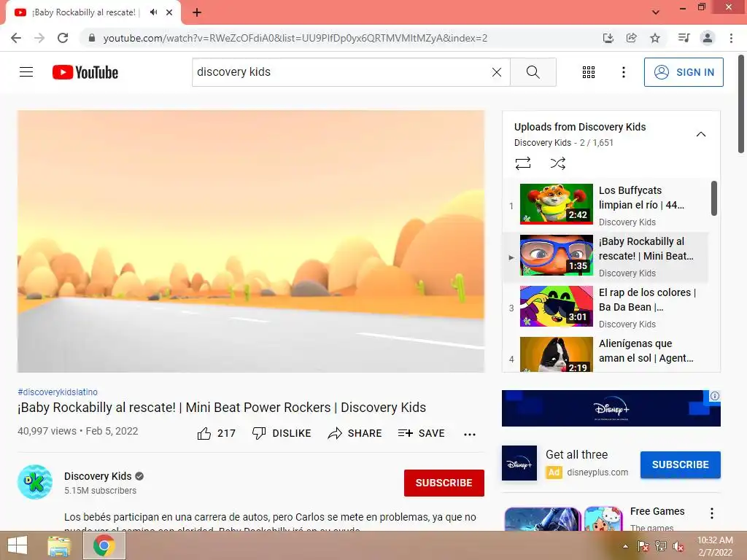Go back to previous page
747x560 pixels.
[16, 38]
